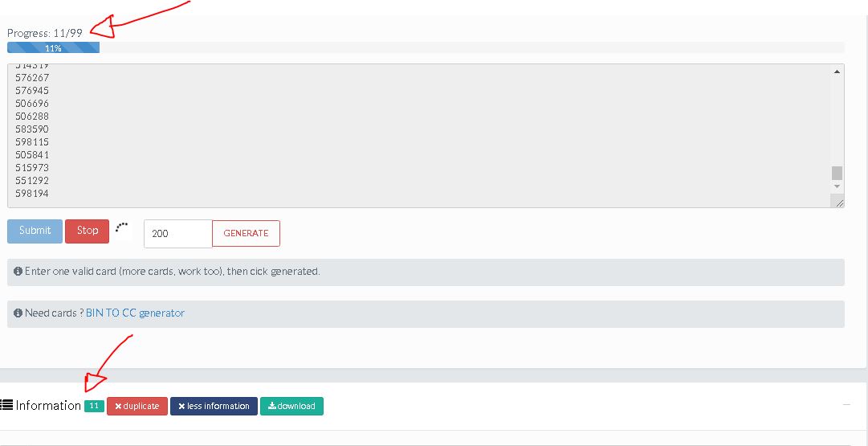Click the line 576945 in the textarea

coord(32,90)
